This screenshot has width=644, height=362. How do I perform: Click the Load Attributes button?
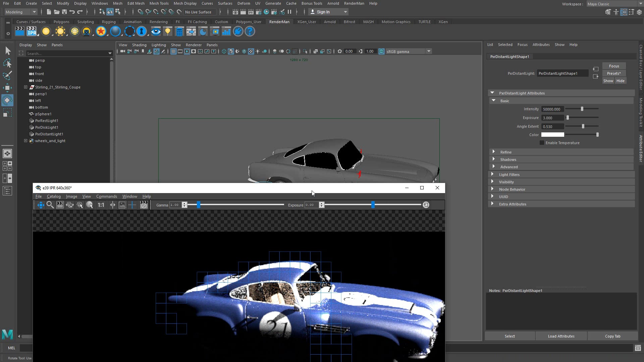(x=561, y=336)
